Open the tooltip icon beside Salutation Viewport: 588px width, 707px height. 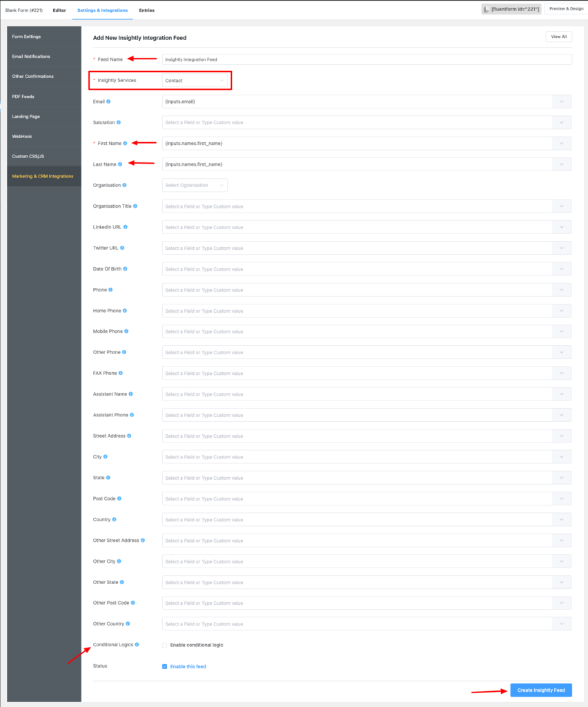click(119, 122)
